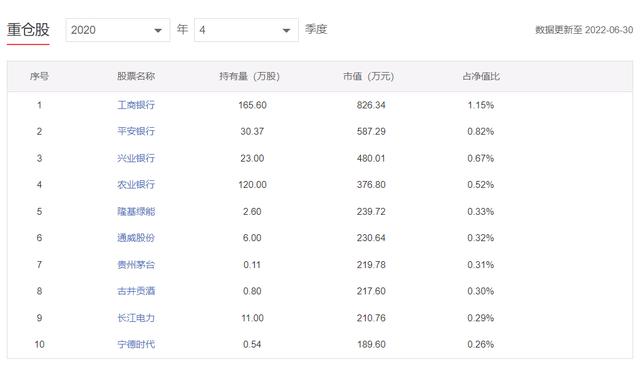Click the 占净值比 column header

click(481, 76)
